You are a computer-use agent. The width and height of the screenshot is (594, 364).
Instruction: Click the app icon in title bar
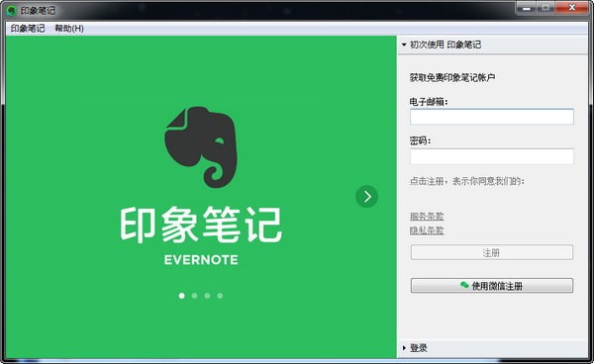(x=11, y=10)
